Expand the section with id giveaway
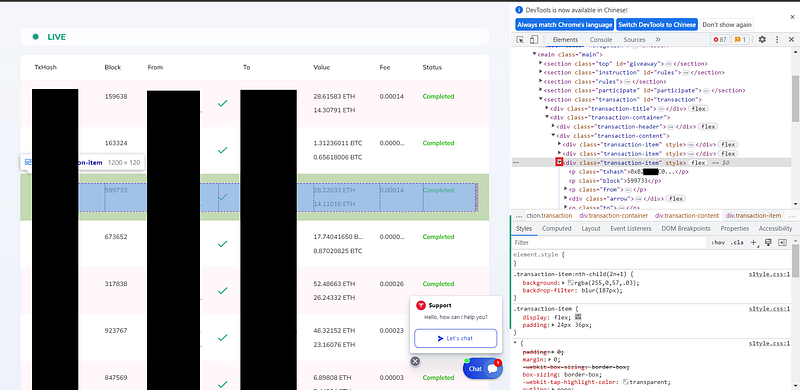 pos(541,64)
